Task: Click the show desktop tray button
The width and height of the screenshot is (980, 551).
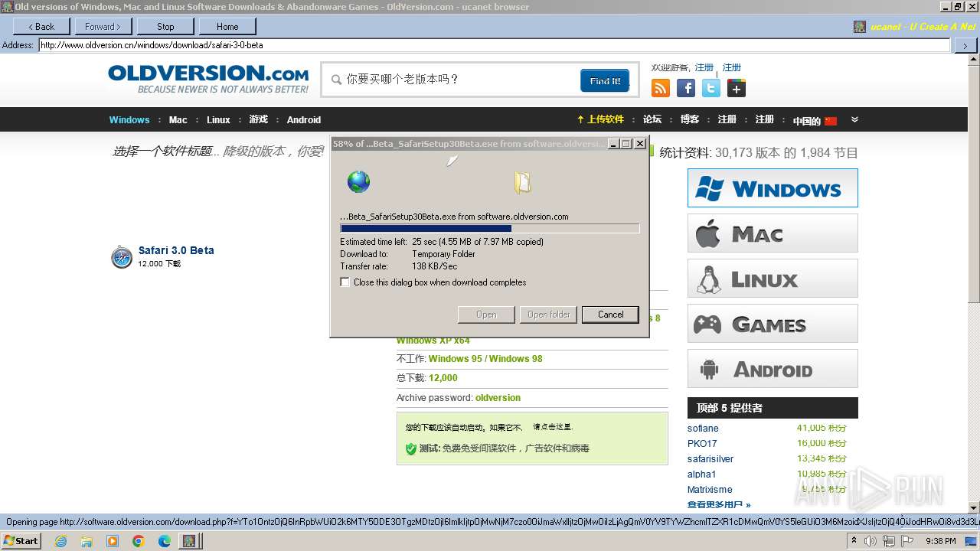Action: [x=972, y=541]
